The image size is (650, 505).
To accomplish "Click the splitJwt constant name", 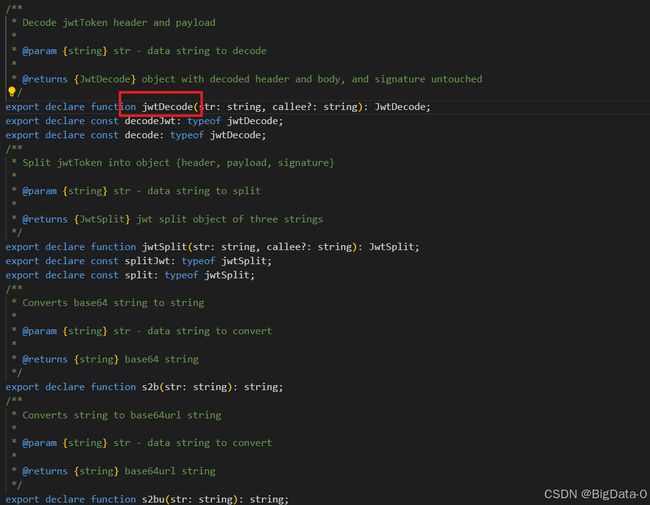I will 147,261.
